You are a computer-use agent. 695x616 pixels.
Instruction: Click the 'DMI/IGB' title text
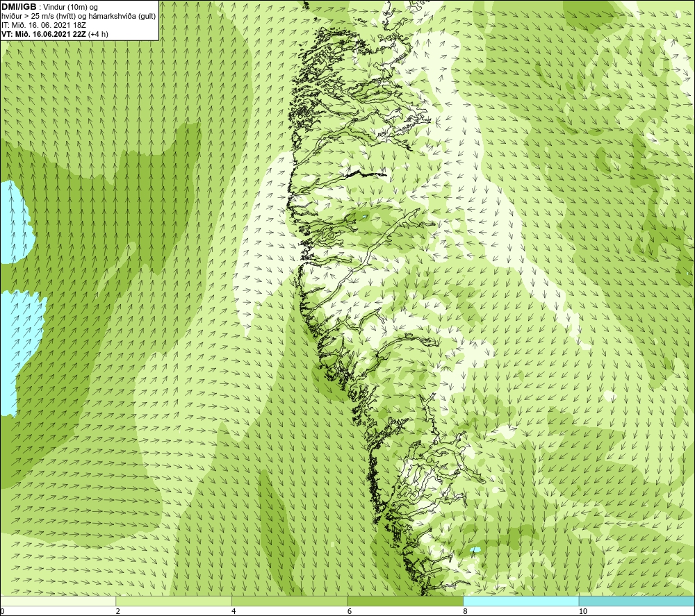pyautogui.click(x=19, y=7)
